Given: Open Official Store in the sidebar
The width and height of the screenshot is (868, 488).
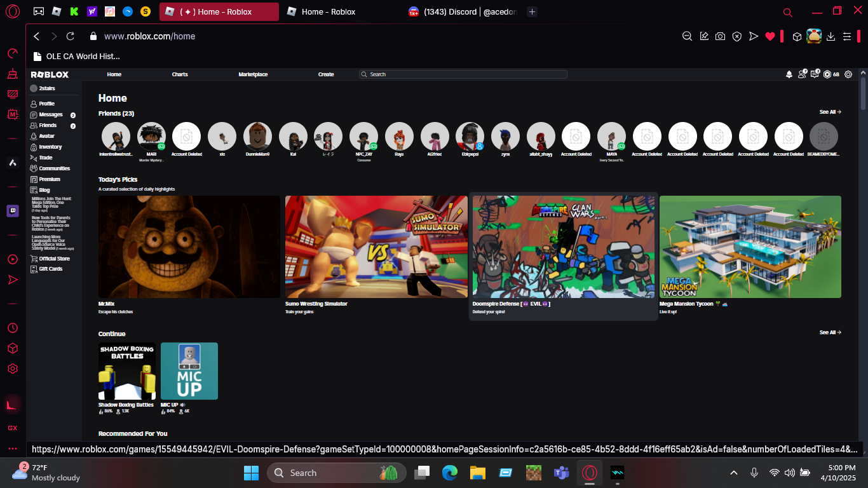Looking at the screenshot, I should point(55,259).
